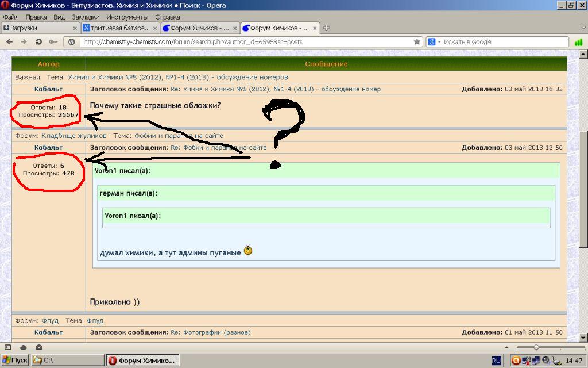The image size is (588, 368).
Task: Click the Opera Link cloud icon
Action: click(24, 347)
